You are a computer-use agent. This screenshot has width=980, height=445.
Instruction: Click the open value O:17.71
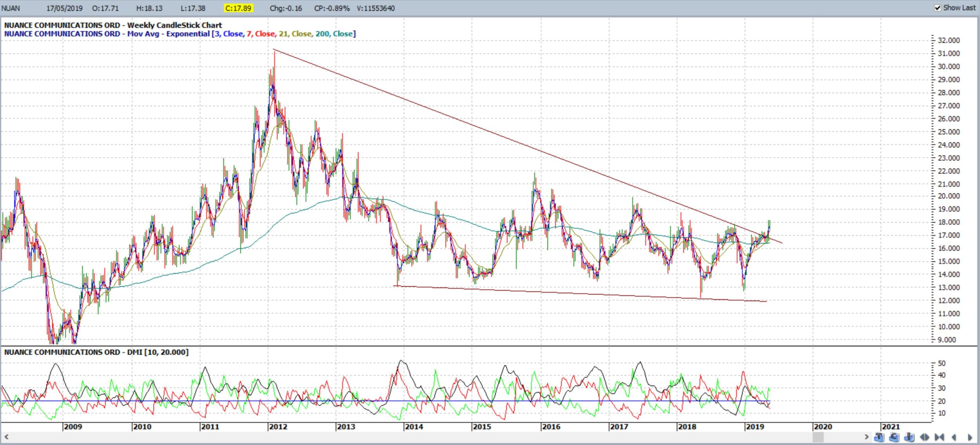click(105, 8)
